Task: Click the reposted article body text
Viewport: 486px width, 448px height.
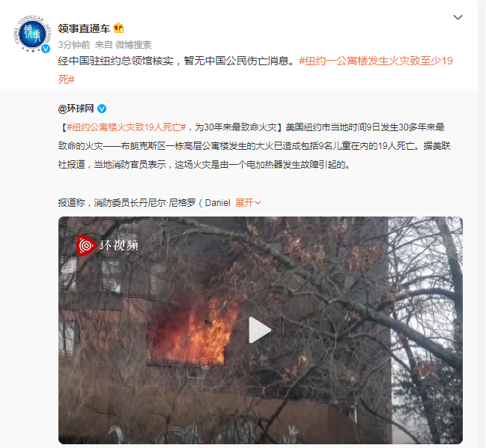Action: pos(254,146)
